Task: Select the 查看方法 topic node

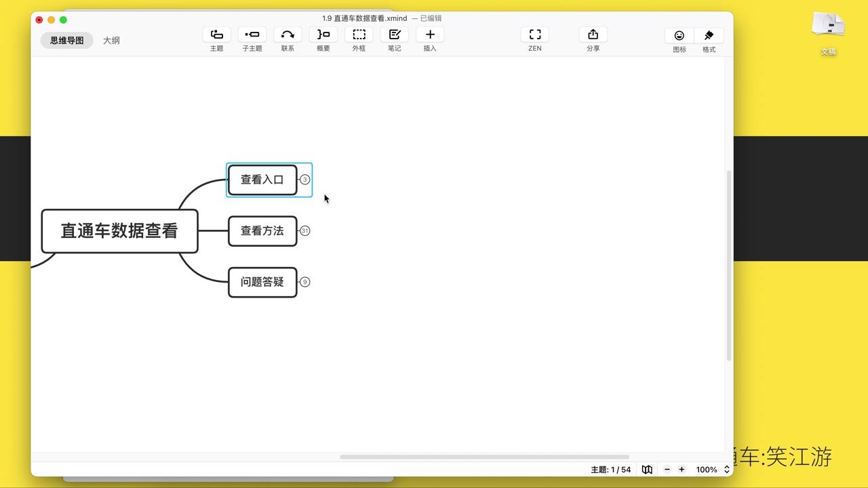Action: coord(262,231)
